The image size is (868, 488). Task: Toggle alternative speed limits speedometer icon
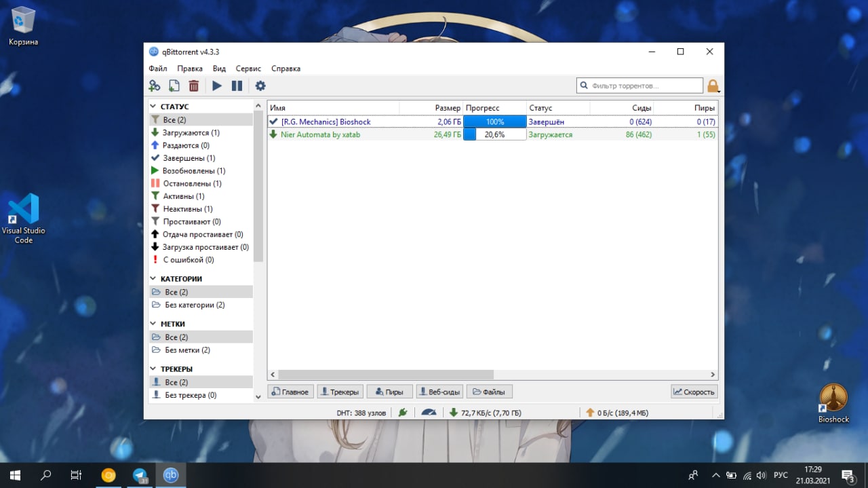[429, 412]
